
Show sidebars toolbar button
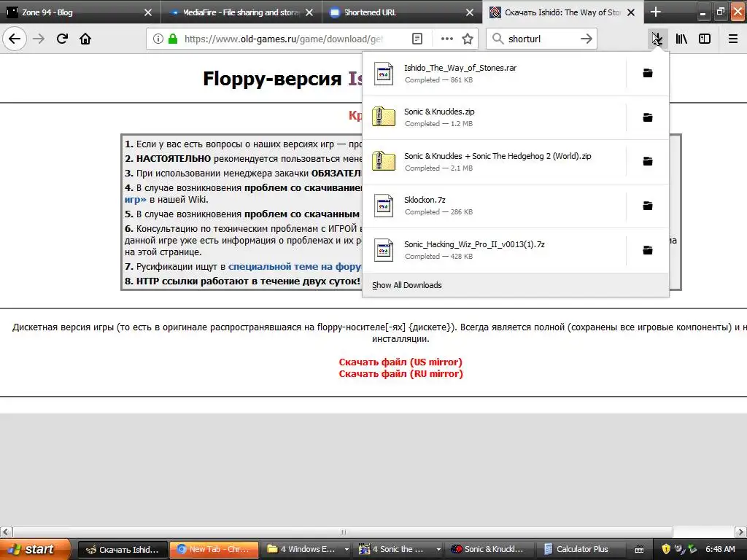tap(705, 39)
